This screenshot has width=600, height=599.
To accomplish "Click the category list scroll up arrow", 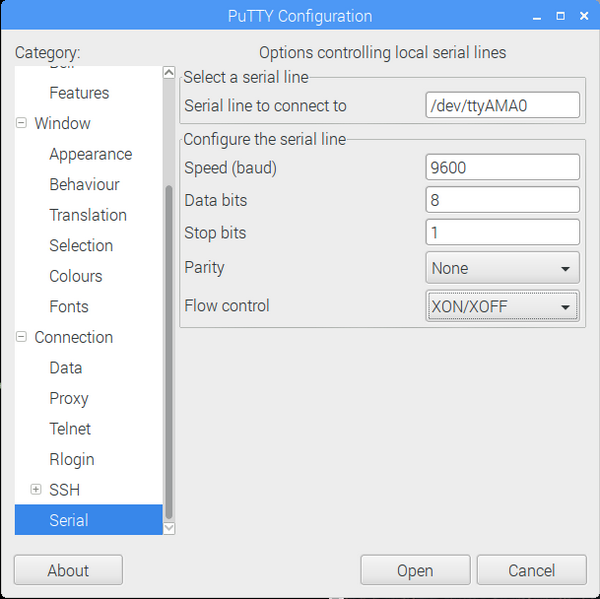I will [x=169, y=72].
